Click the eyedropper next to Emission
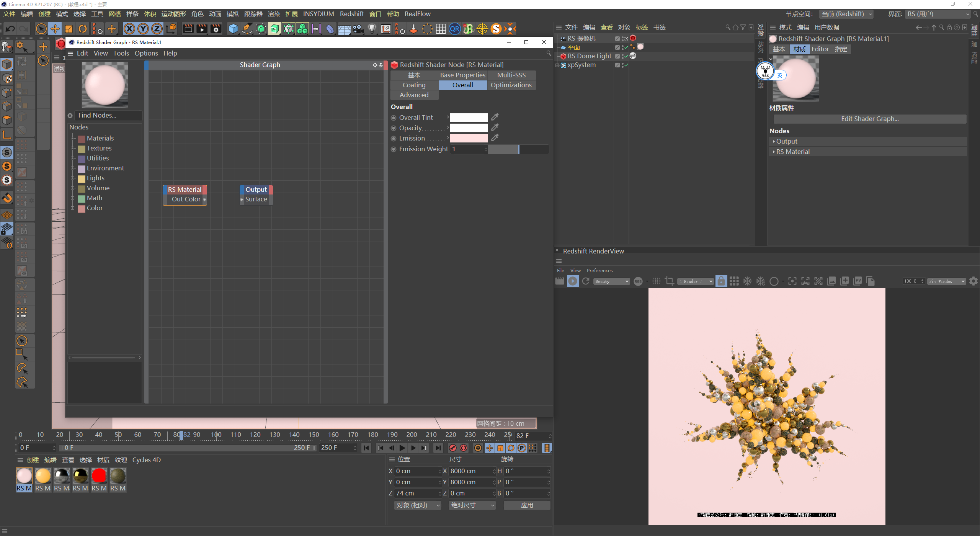The height and width of the screenshot is (536, 980). pos(495,138)
